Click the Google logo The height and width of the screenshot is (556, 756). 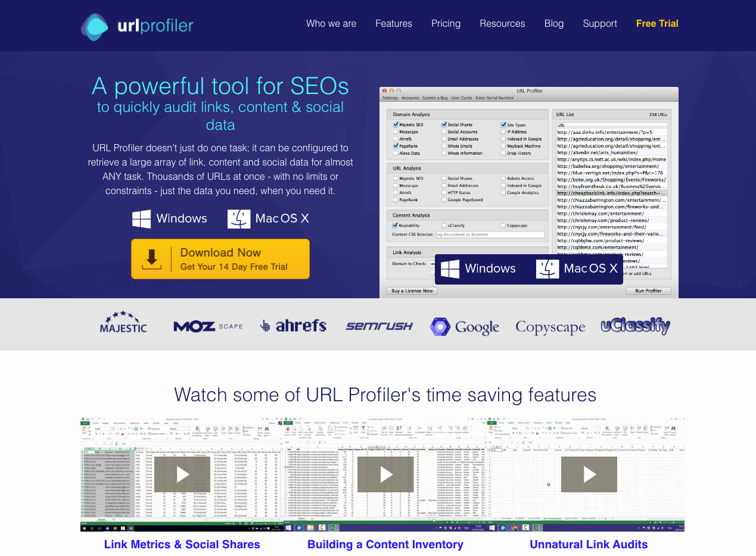tap(465, 326)
